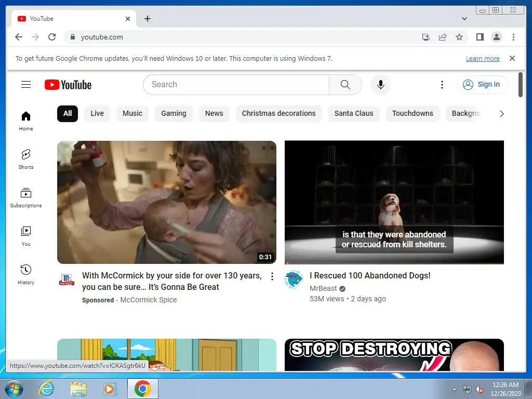Expand the tab search dropdown arrow
Screen dimensions: 532x399
pos(464,19)
